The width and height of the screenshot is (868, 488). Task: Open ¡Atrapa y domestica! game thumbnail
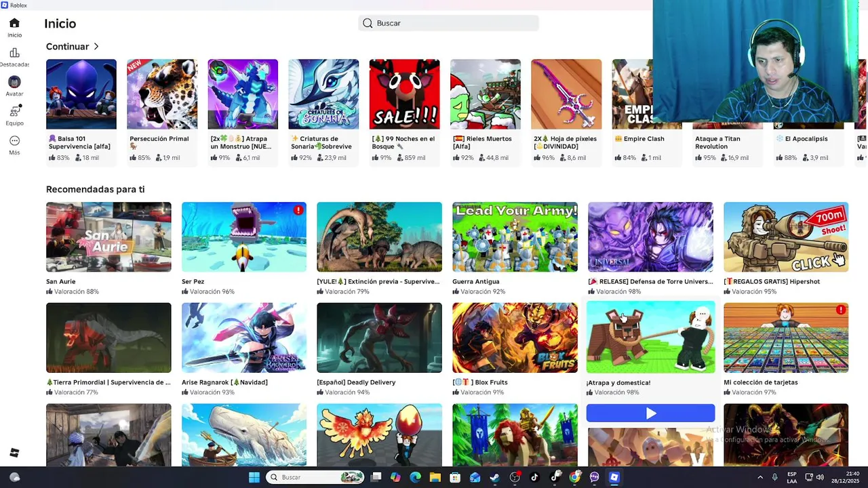click(650, 337)
